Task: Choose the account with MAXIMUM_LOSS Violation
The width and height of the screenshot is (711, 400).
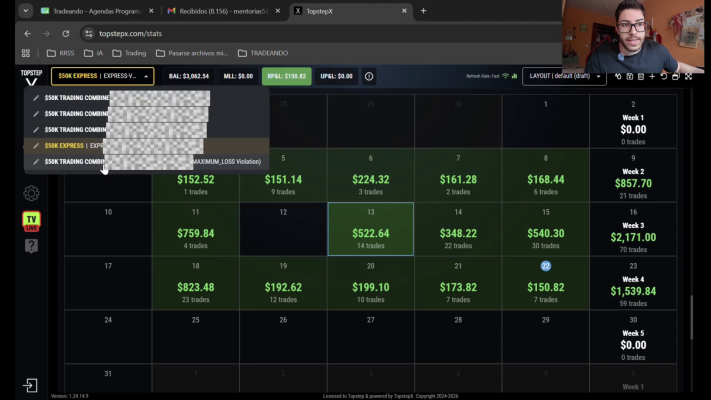Action: pos(146,161)
